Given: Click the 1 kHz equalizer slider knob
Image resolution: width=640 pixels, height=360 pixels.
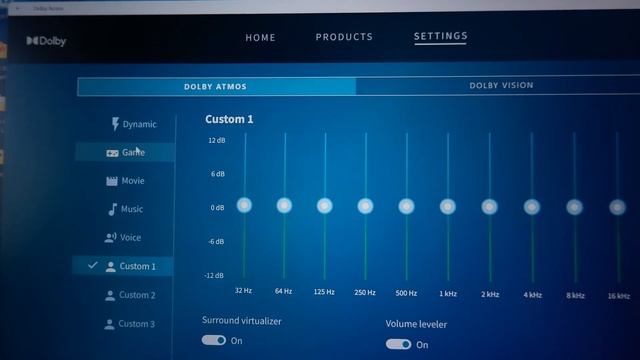Looking at the screenshot, I should [448, 207].
